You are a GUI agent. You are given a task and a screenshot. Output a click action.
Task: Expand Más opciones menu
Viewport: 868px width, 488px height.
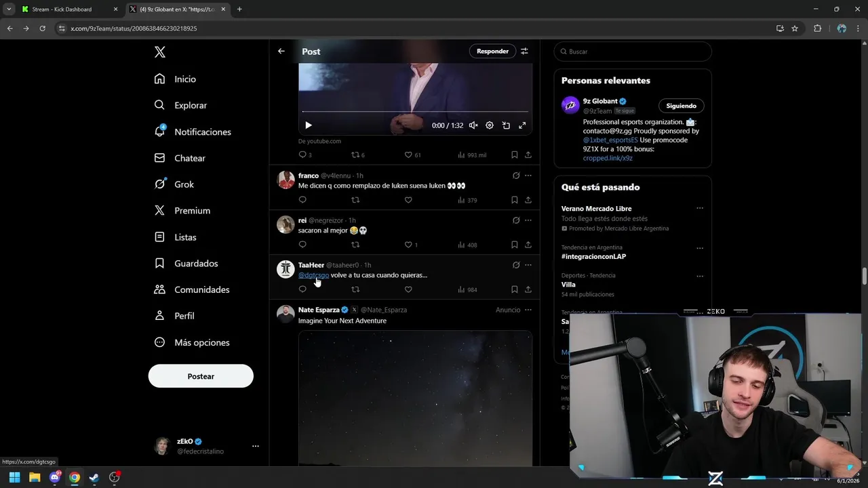191,342
